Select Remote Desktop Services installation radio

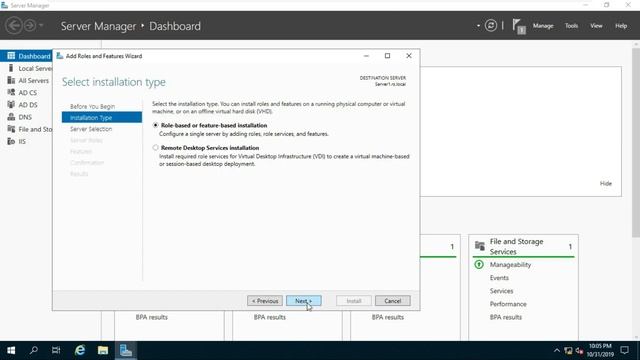click(156, 148)
